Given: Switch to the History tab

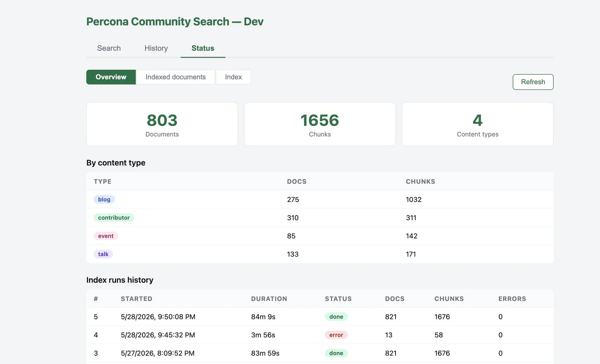Looking at the screenshot, I should tap(156, 48).
